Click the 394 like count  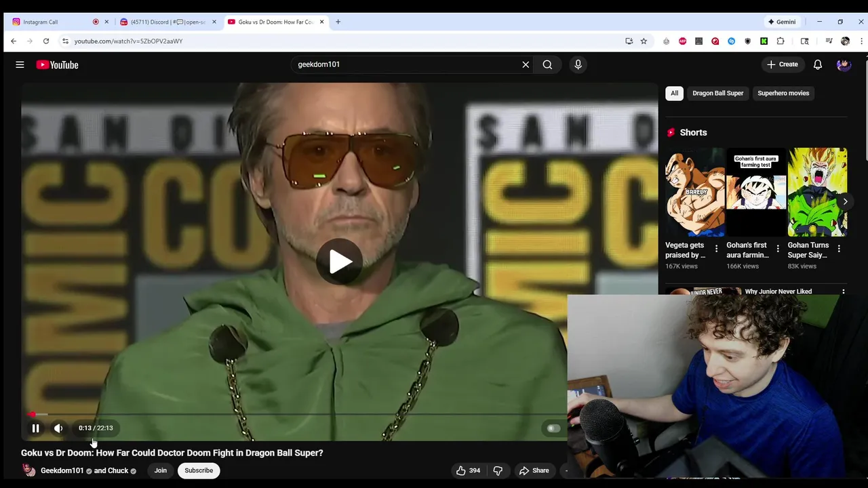tap(475, 470)
